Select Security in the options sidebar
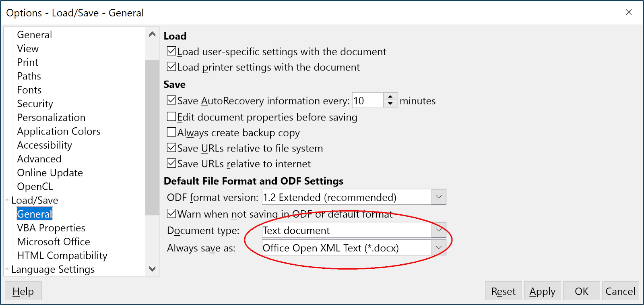 click(x=35, y=104)
